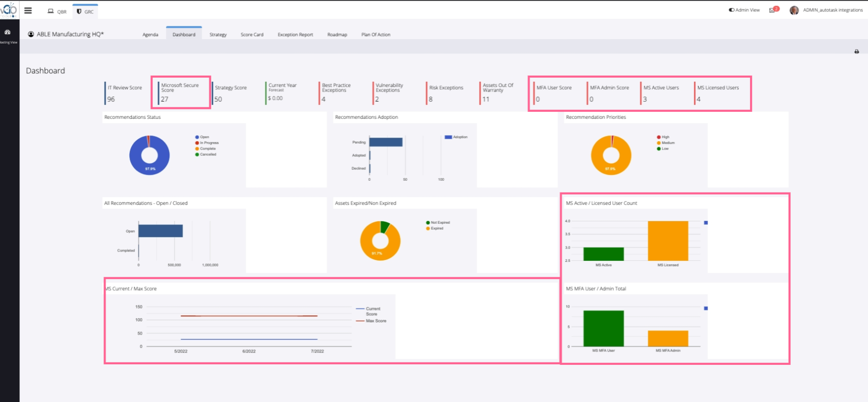Go to the Strategy tab
Screen dimensions: 868x402
(218, 35)
